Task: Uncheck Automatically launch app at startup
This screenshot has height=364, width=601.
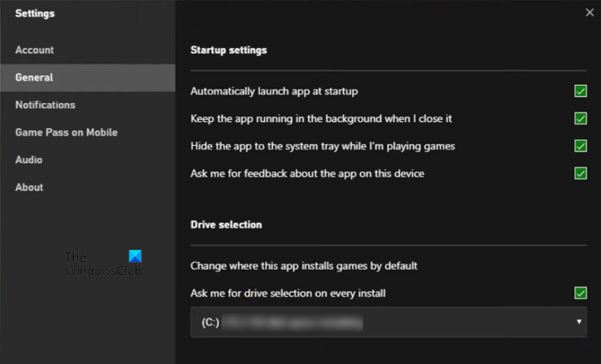Action: [x=580, y=91]
